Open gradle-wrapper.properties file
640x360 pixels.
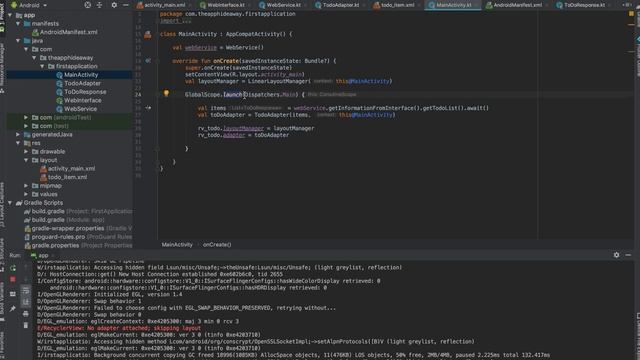pyautogui.click(x=68, y=229)
